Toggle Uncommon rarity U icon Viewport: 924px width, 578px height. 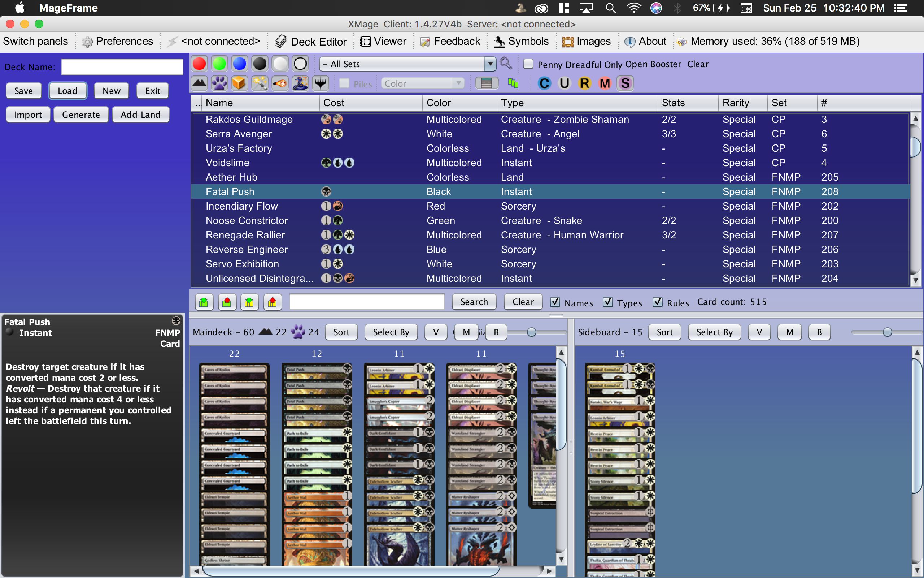tap(565, 83)
